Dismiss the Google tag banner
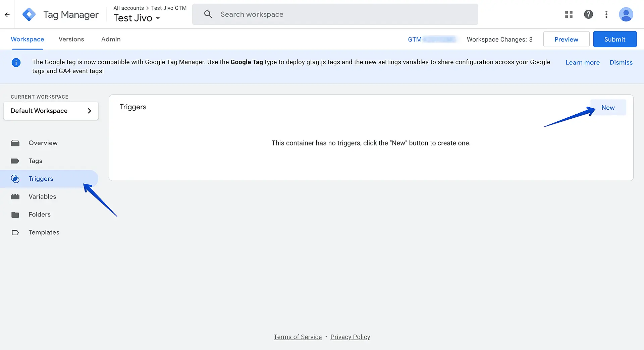Image resolution: width=644 pixels, height=350 pixels. point(621,63)
